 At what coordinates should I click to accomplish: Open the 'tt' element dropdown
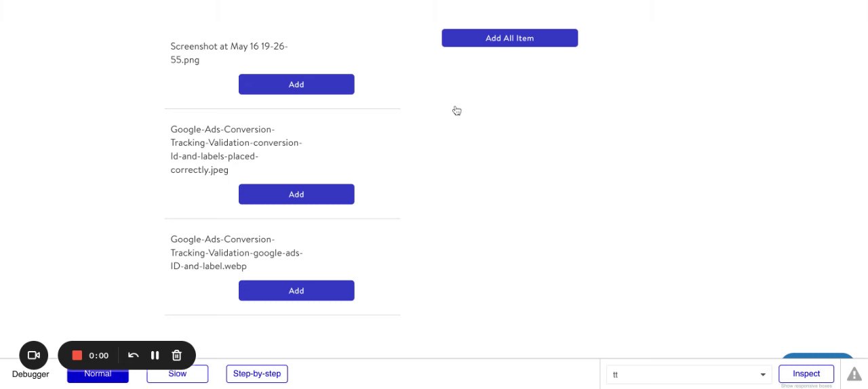689,375
